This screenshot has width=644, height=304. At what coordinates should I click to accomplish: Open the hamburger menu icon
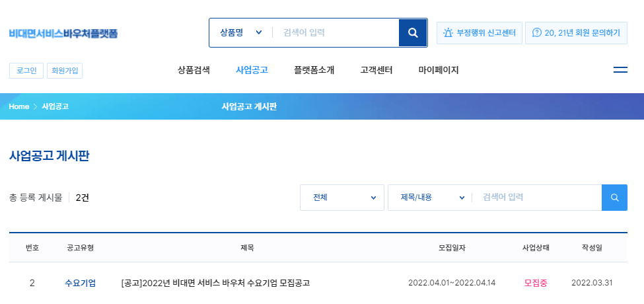pos(620,70)
